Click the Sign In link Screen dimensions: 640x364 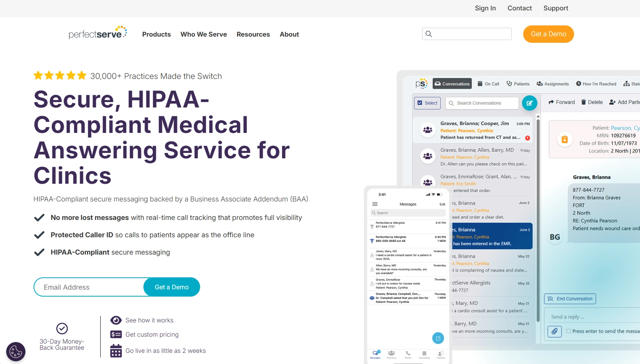click(485, 8)
